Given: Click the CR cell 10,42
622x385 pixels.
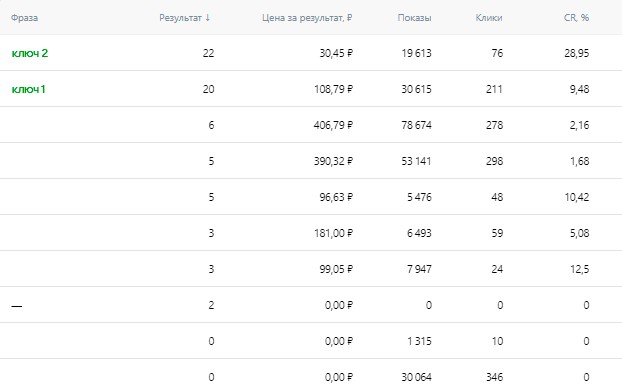Looking at the screenshot, I should pos(577,197).
